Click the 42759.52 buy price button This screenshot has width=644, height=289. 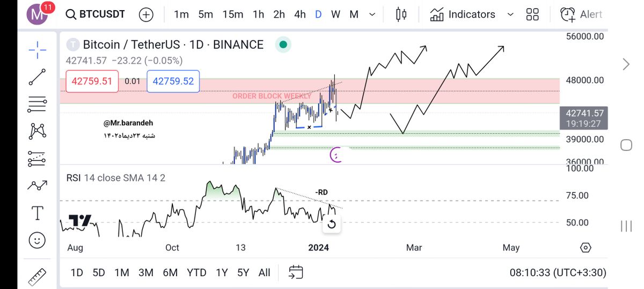point(173,82)
